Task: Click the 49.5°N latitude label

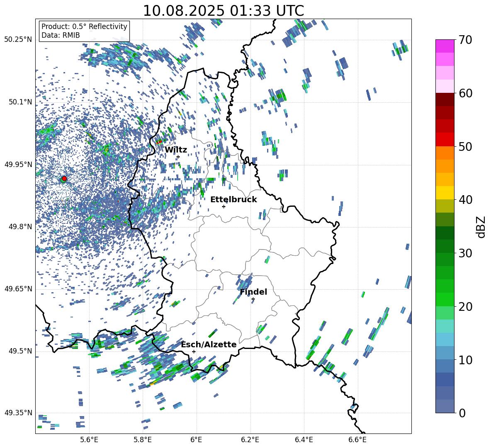Action: point(21,351)
